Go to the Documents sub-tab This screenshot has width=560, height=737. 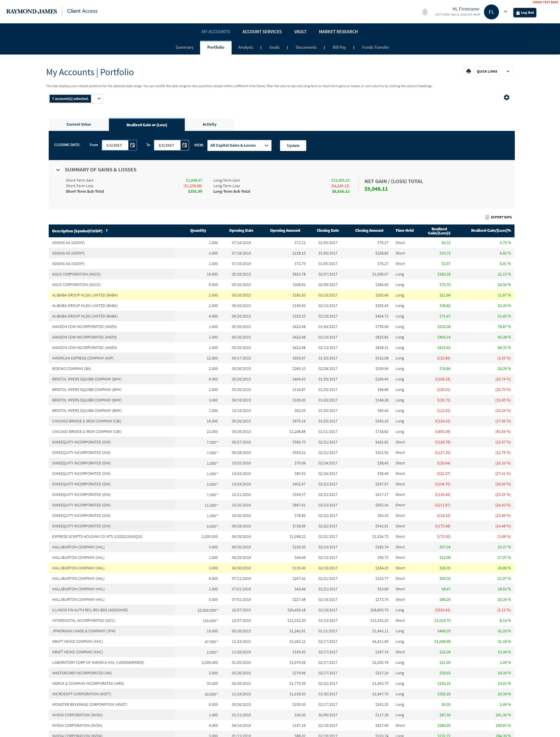coord(306,47)
